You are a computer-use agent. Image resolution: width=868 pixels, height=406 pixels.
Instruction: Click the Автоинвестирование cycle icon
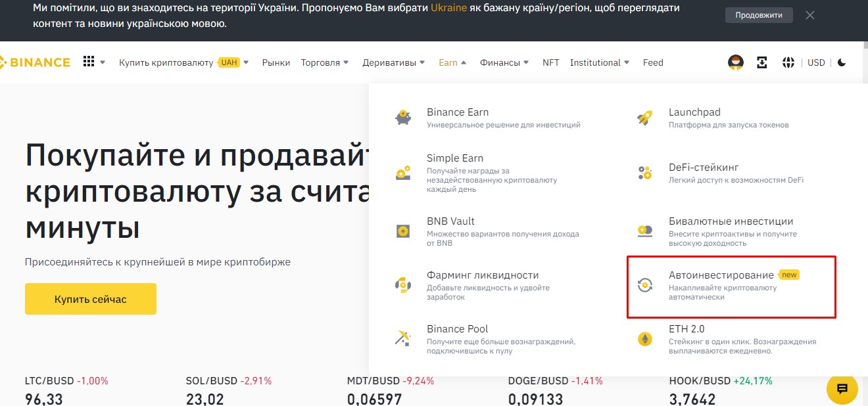[x=645, y=285]
